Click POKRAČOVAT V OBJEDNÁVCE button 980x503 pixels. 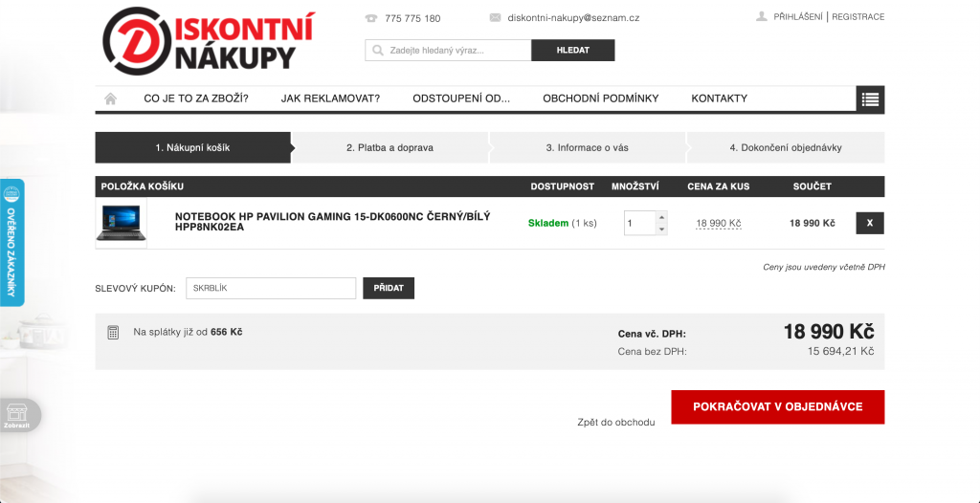tap(777, 406)
